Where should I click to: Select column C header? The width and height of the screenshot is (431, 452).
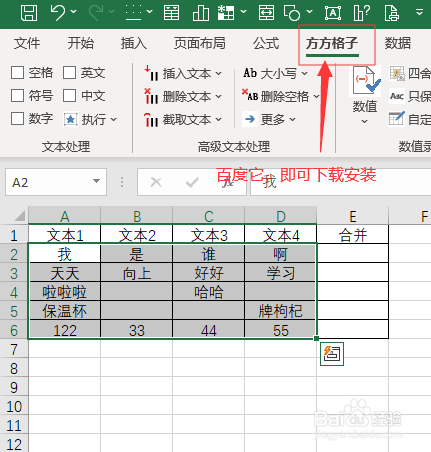[209, 216]
